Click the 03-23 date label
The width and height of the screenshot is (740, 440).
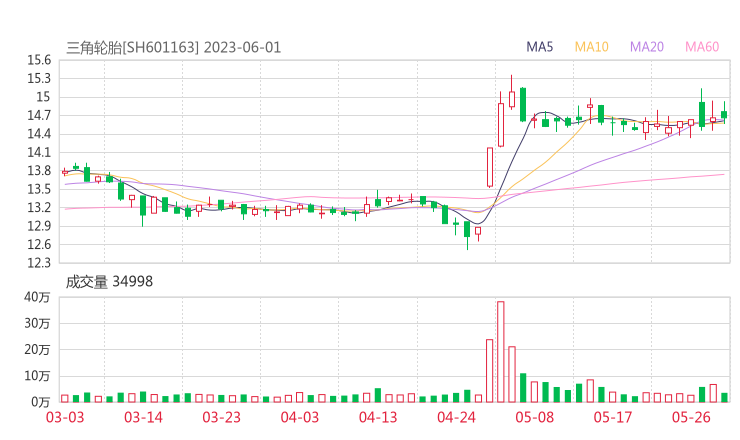click(222, 417)
